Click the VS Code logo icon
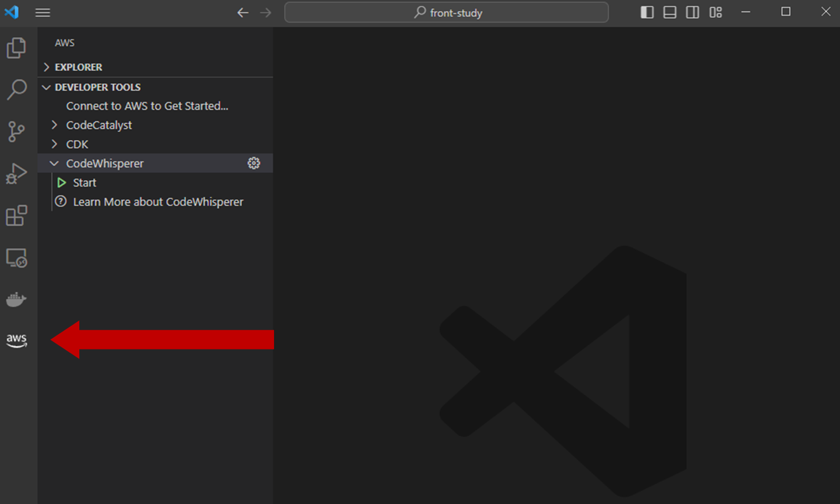 click(x=12, y=12)
